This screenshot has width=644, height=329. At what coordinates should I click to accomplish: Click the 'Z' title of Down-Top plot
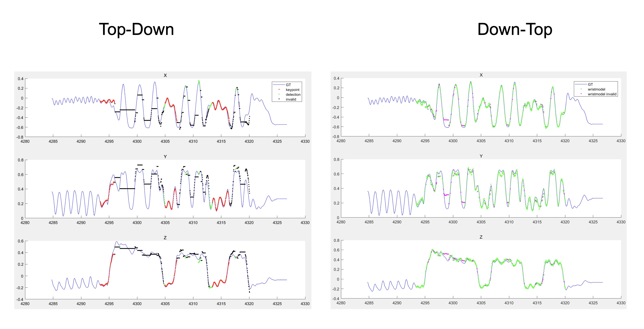(x=481, y=237)
